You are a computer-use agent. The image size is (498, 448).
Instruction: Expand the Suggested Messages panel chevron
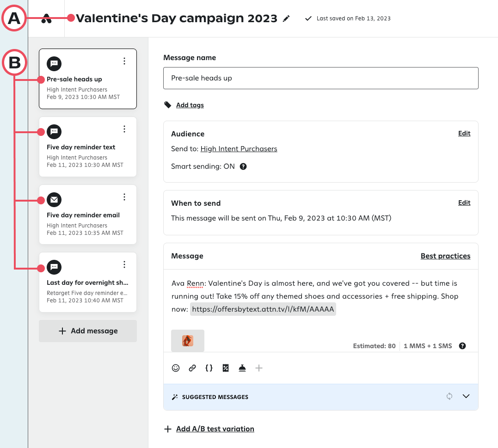tap(466, 396)
